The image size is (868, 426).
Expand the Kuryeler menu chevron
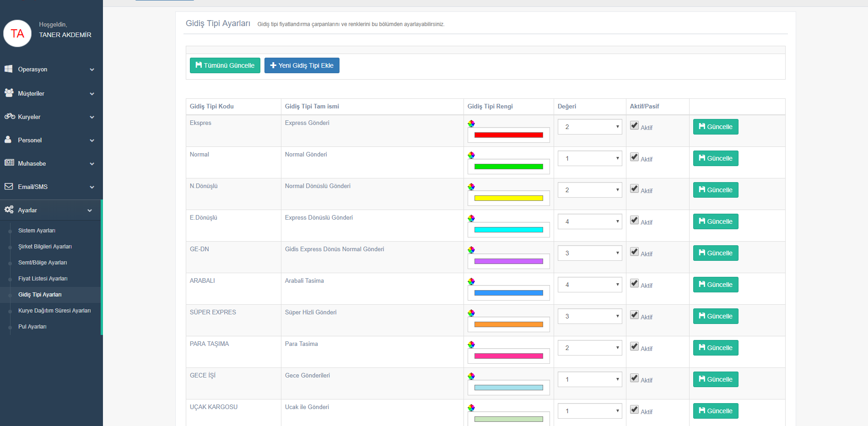92,117
